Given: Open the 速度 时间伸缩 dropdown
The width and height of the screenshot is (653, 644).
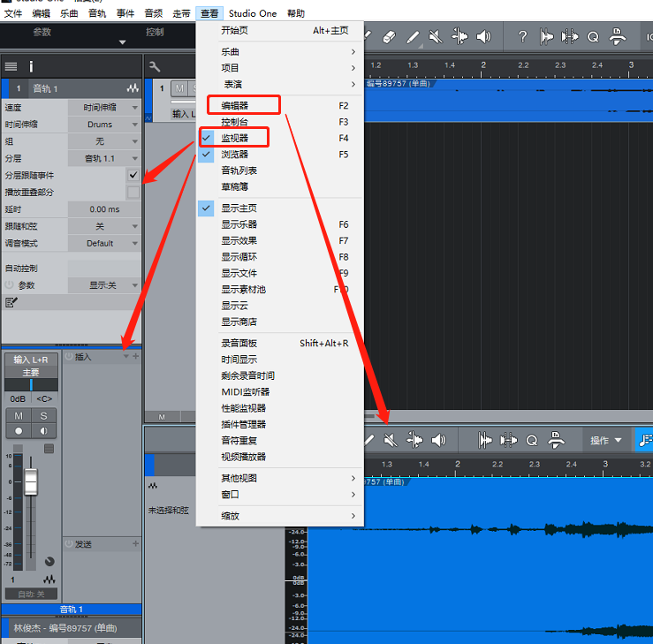Looking at the screenshot, I should 104,108.
